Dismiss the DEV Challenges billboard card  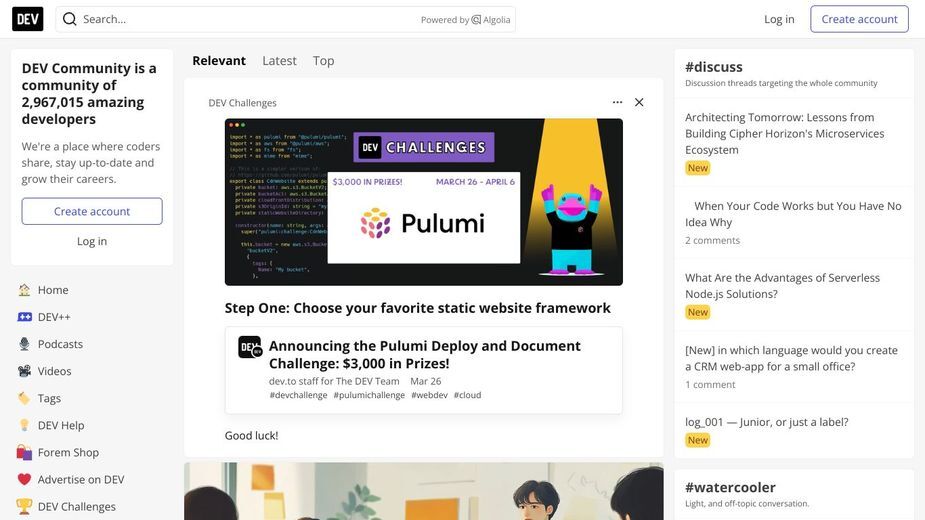(x=639, y=102)
